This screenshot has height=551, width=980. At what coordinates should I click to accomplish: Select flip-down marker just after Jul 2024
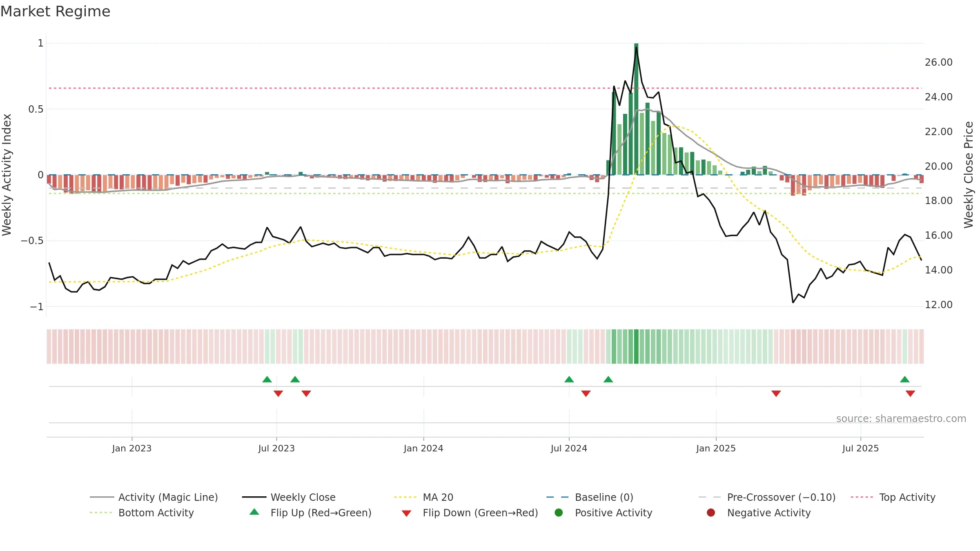tap(586, 393)
